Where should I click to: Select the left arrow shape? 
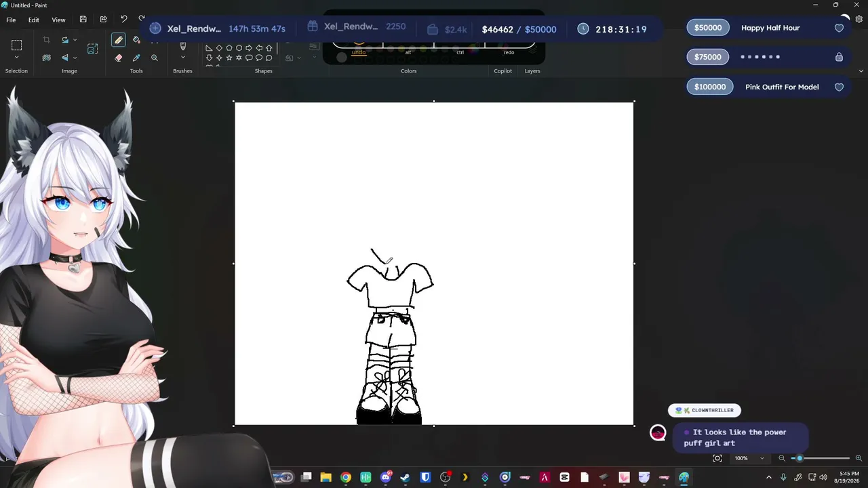(x=259, y=48)
